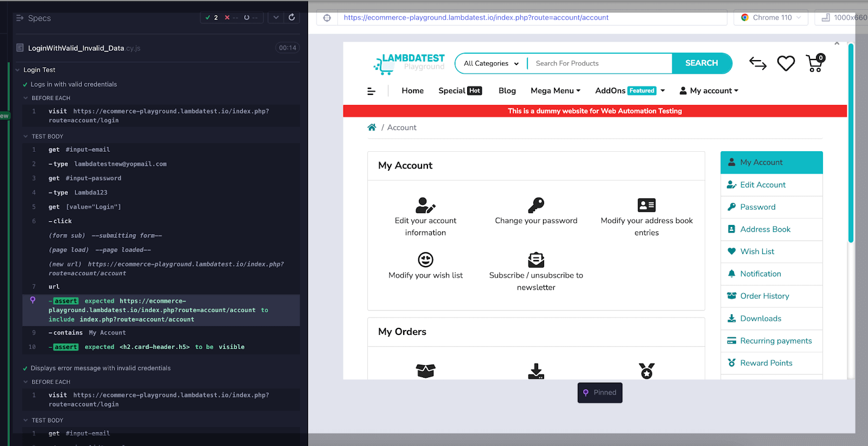The height and width of the screenshot is (446, 868).
Task: Collapse the second TEST BODY section
Action: (25, 421)
